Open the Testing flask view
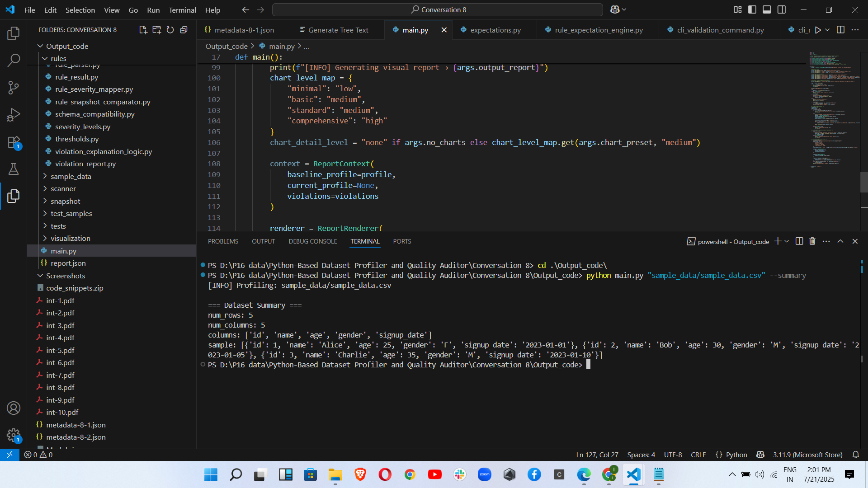This screenshot has width=868, height=488. 14,169
